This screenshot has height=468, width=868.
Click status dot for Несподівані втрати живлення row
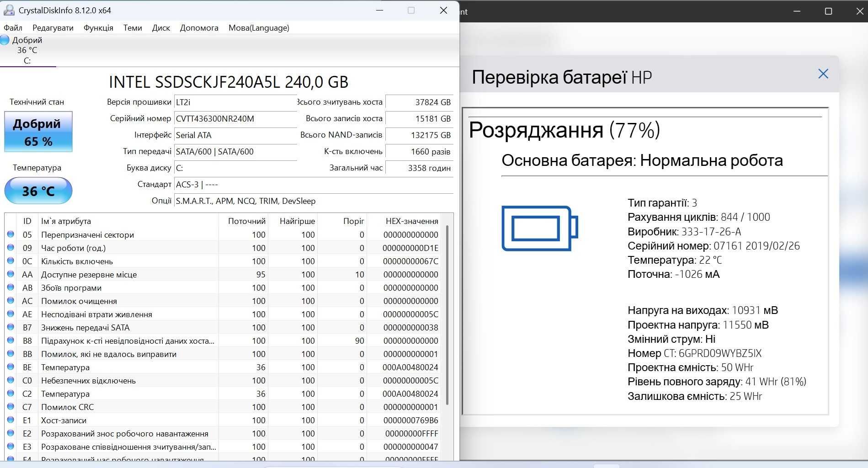click(11, 314)
